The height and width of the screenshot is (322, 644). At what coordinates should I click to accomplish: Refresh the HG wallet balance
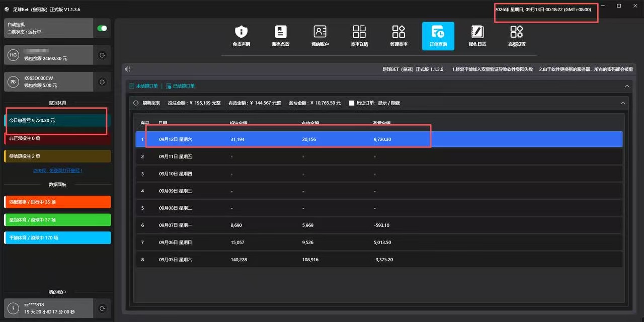[x=102, y=55]
